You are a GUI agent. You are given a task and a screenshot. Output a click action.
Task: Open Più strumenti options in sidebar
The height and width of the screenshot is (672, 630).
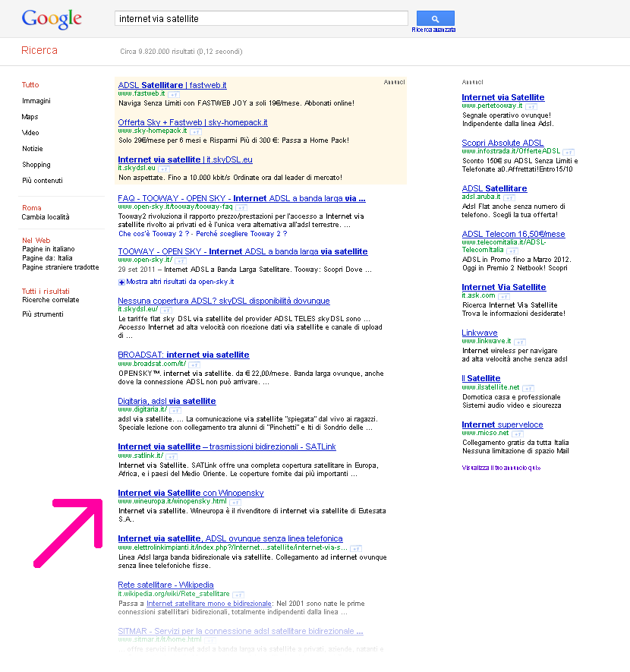[x=43, y=314]
